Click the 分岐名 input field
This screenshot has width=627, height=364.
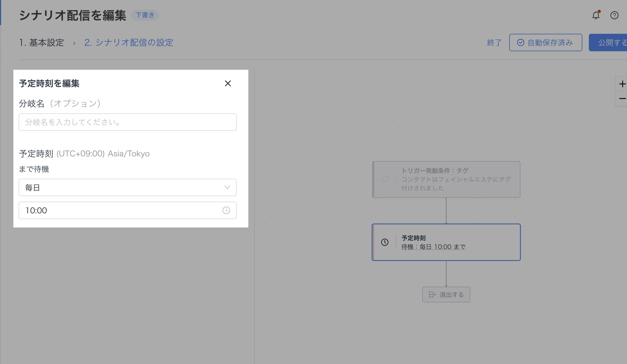(x=127, y=122)
